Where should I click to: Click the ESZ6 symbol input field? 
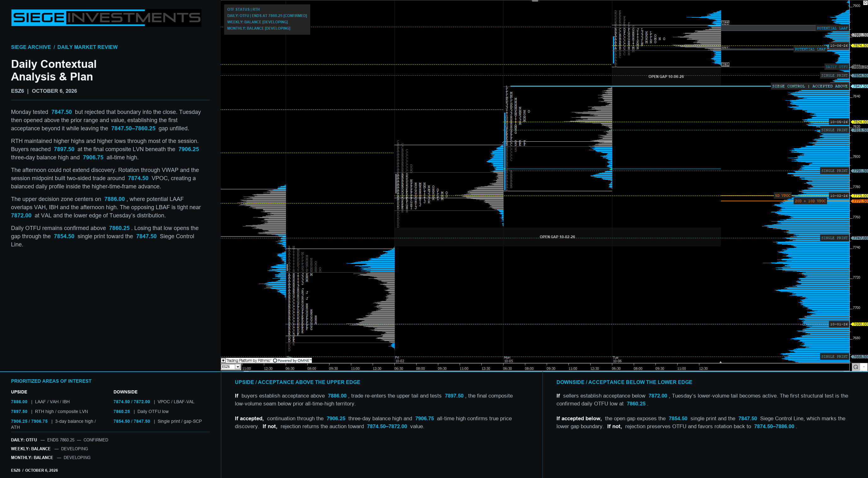(x=228, y=367)
